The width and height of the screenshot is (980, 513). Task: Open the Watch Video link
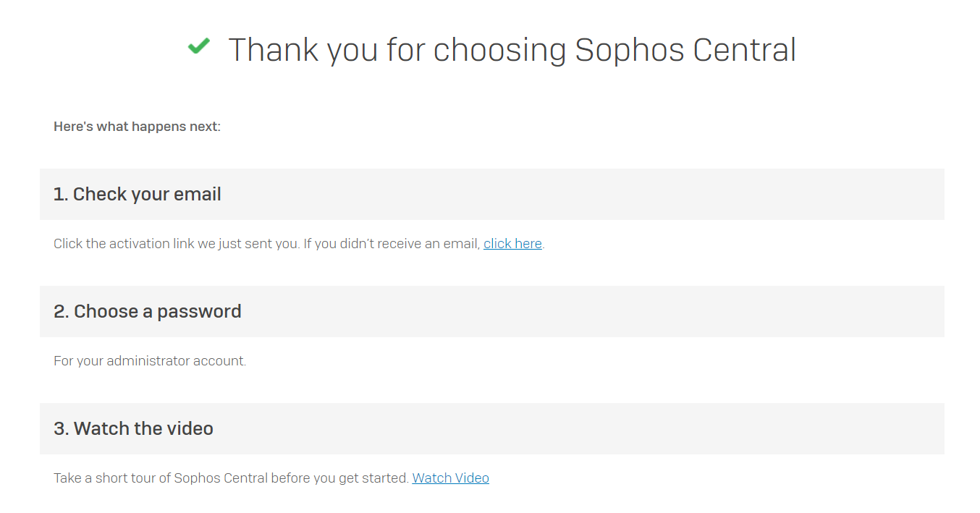pos(450,478)
